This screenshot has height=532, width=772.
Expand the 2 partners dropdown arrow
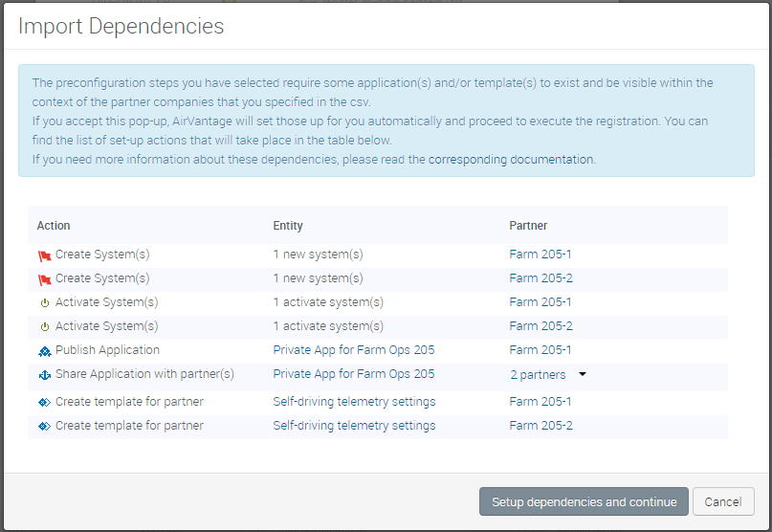tap(583, 374)
